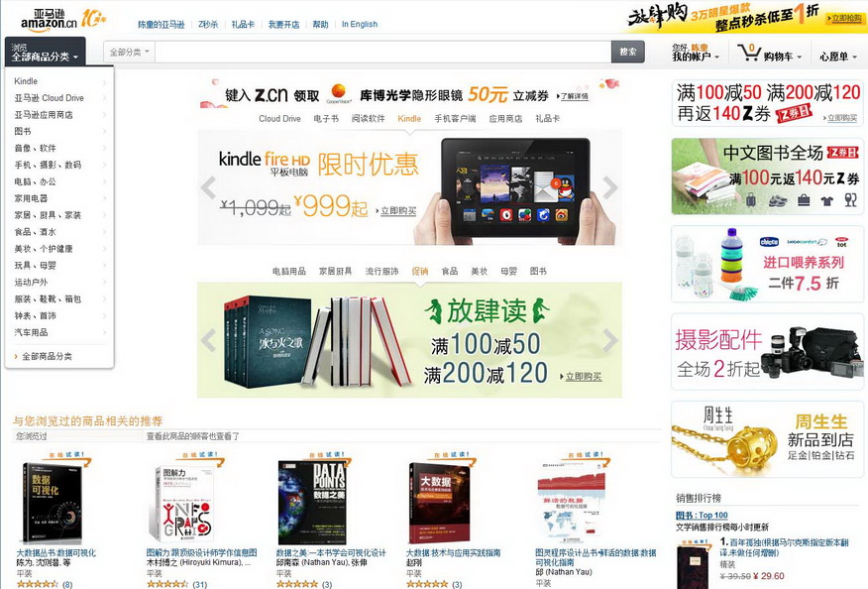This screenshot has width=868, height=589.
Task: Click the chevron next to Kindle category
Action: [x=104, y=82]
